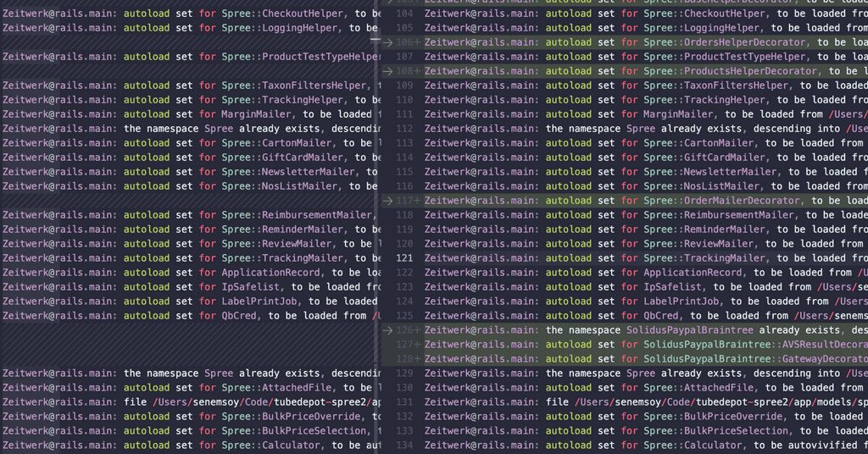Click Spree::ProductTestTypeHelper row in right pane

pos(646,57)
